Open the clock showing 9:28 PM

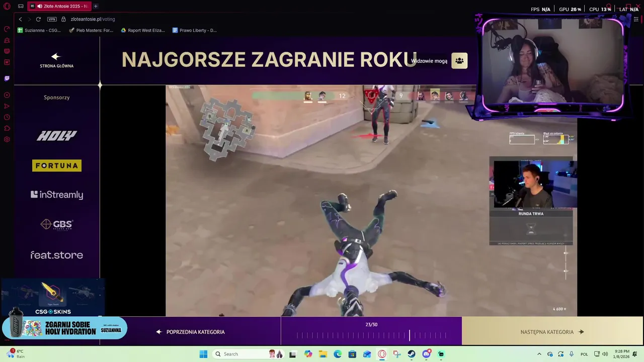(x=622, y=354)
